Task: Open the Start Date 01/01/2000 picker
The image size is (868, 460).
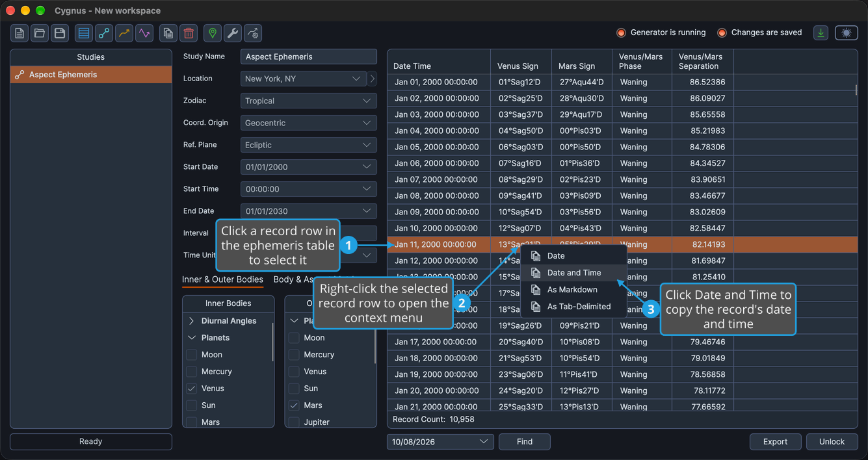Action: coord(308,167)
